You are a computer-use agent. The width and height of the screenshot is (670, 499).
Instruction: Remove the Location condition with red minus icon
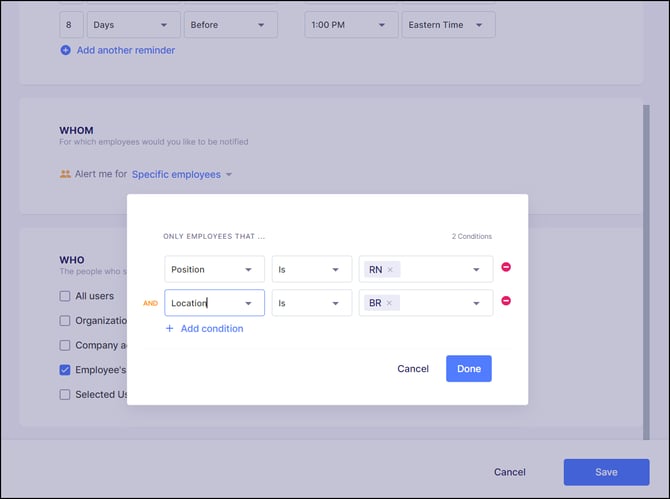pyautogui.click(x=506, y=301)
